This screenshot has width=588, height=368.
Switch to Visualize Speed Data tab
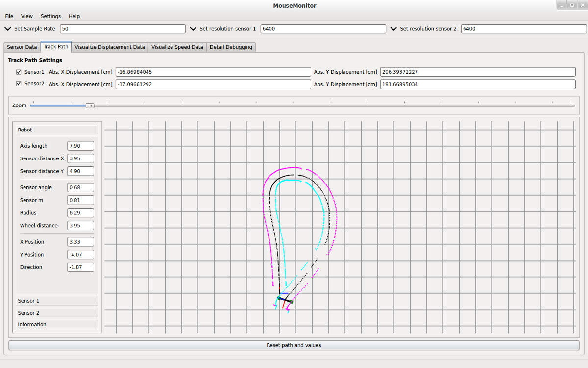pos(177,47)
